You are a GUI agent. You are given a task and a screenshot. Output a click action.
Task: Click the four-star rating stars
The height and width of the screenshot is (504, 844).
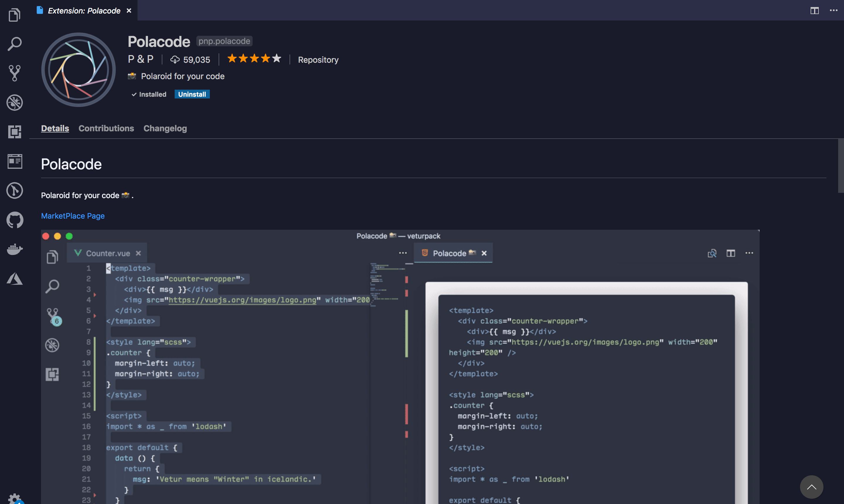point(254,58)
